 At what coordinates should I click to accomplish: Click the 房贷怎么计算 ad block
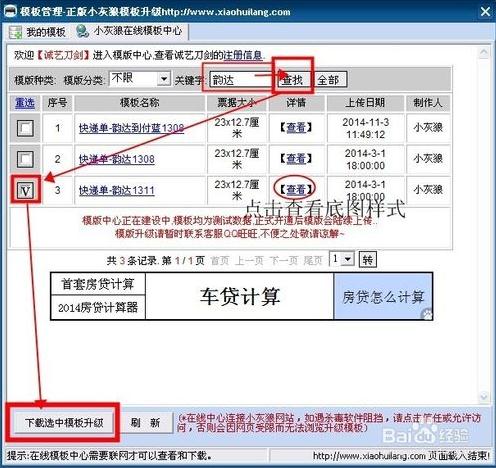pyautogui.click(x=383, y=296)
